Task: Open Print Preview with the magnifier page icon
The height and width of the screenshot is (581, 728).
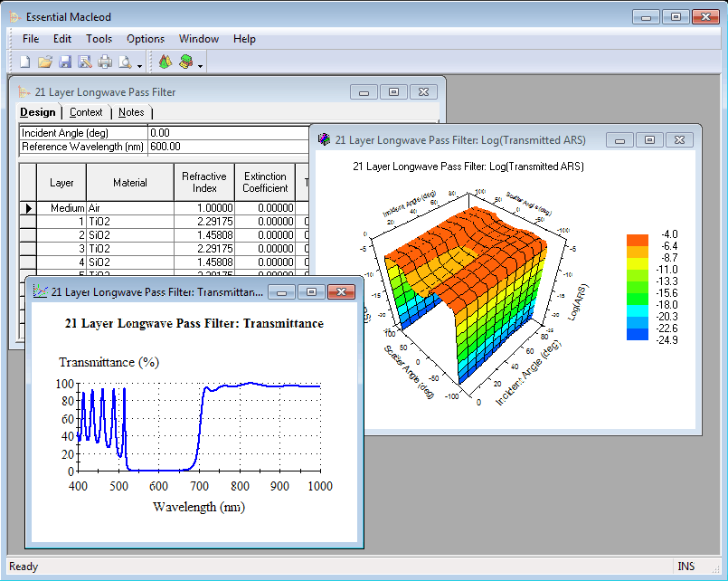Action: pyautogui.click(x=125, y=62)
